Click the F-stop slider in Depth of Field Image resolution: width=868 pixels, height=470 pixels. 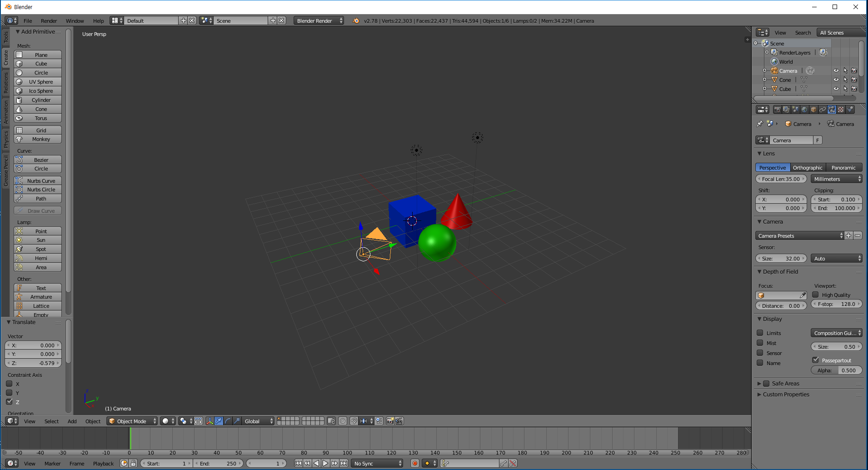pyautogui.click(x=836, y=304)
